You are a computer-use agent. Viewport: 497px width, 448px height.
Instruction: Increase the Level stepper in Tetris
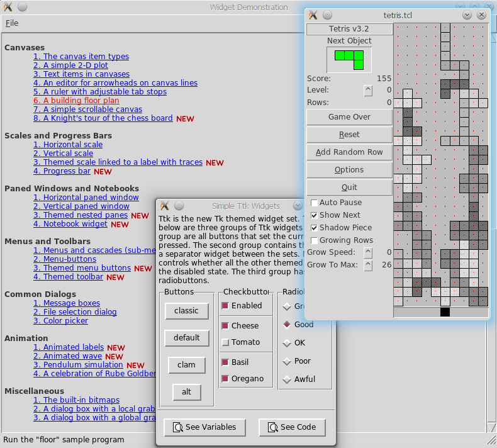368,91
